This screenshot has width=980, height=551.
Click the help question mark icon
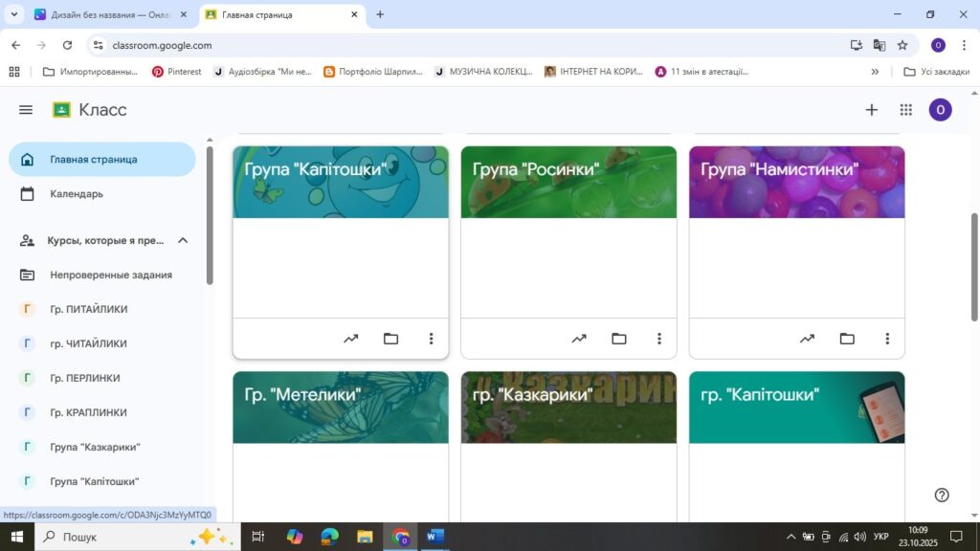coord(942,495)
